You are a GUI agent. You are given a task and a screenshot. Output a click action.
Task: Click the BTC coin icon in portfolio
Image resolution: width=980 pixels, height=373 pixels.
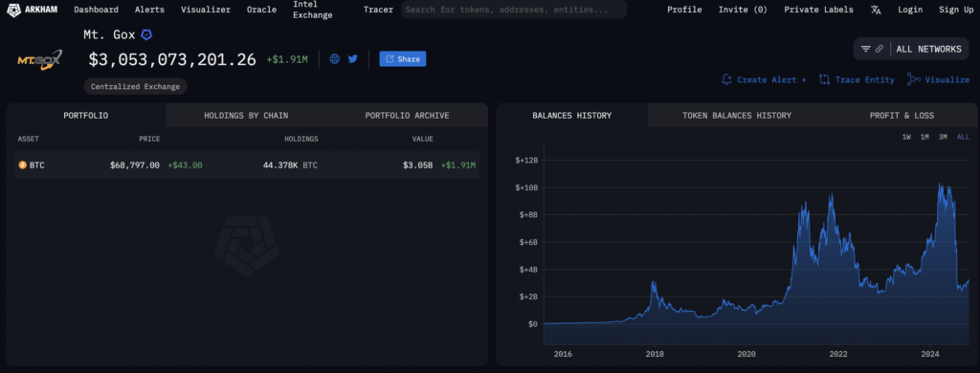tap(23, 165)
